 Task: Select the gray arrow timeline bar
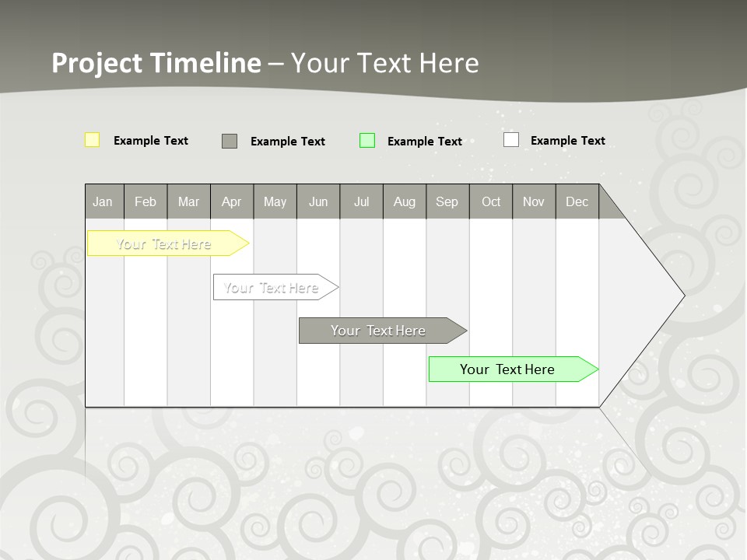click(378, 331)
